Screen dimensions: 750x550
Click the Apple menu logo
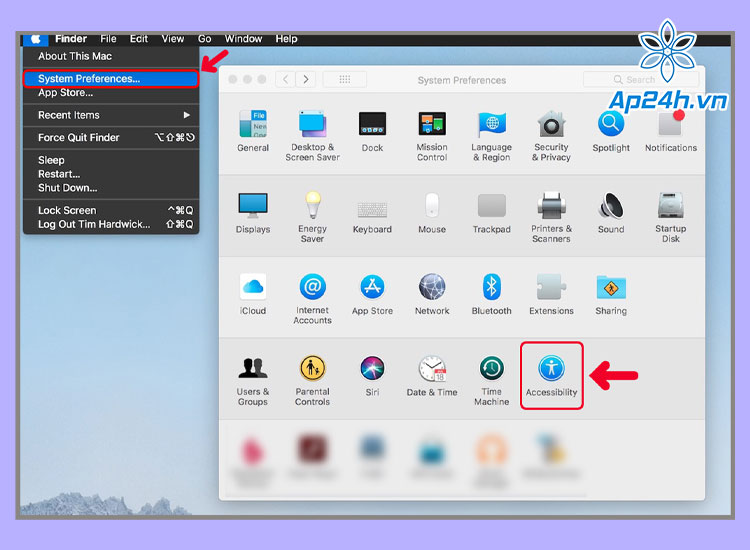point(36,39)
